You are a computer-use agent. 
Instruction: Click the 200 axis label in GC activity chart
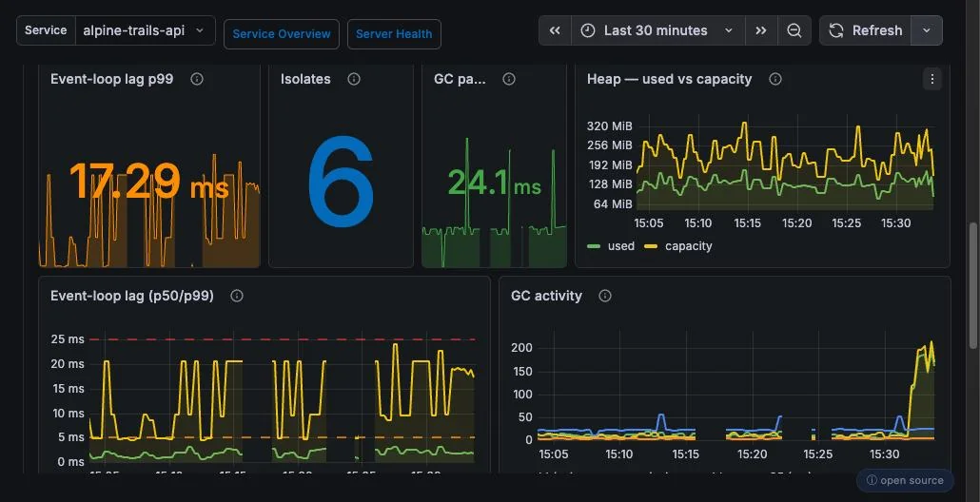tap(521, 348)
